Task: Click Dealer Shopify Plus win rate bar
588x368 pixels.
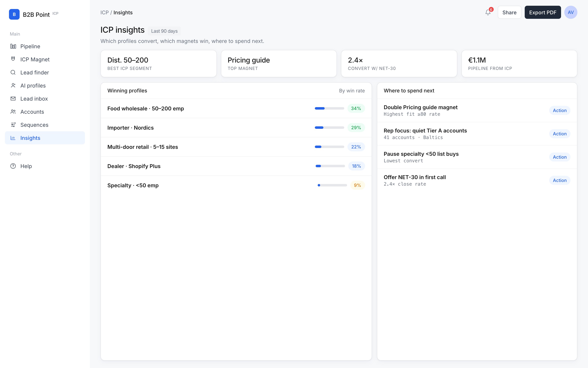Action: [330, 166]
